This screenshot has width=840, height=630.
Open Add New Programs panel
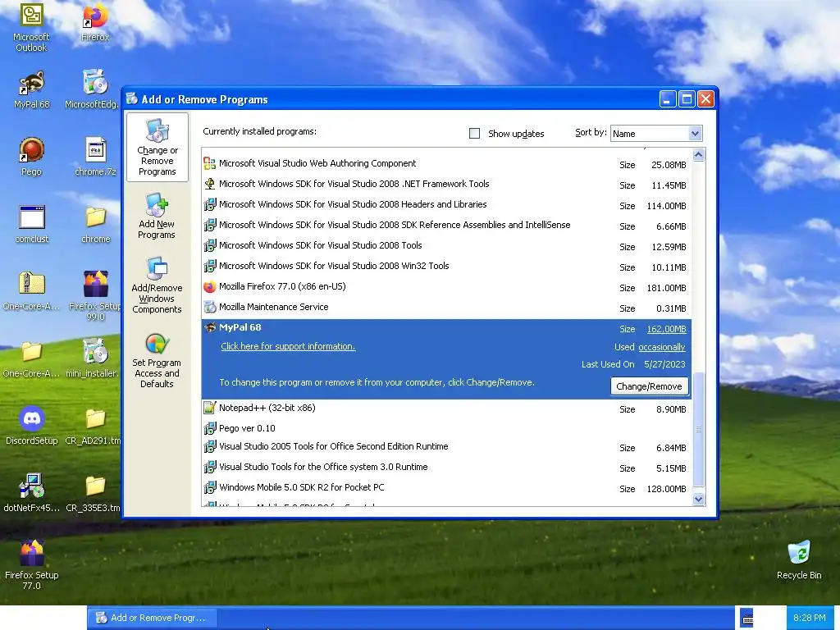[x=157, y=217]
